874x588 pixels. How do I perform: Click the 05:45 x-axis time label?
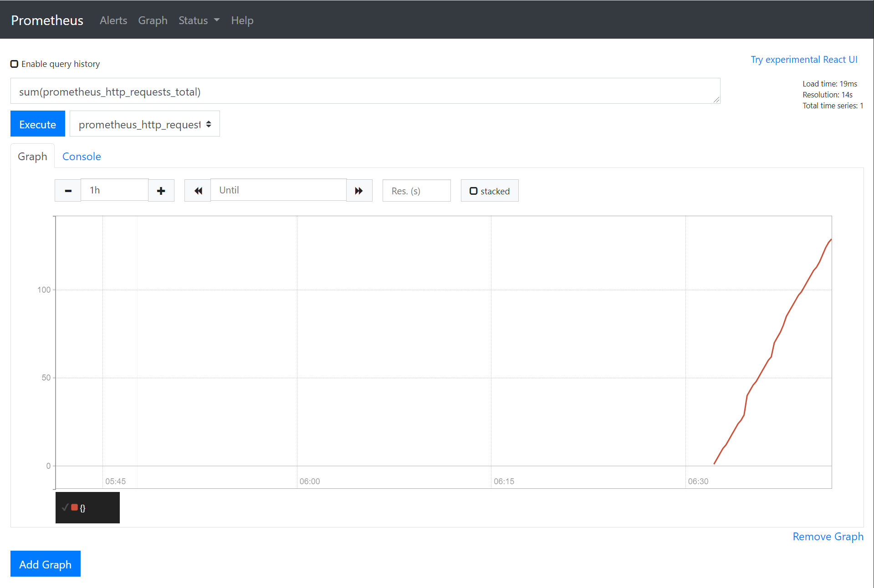(116, 482)
